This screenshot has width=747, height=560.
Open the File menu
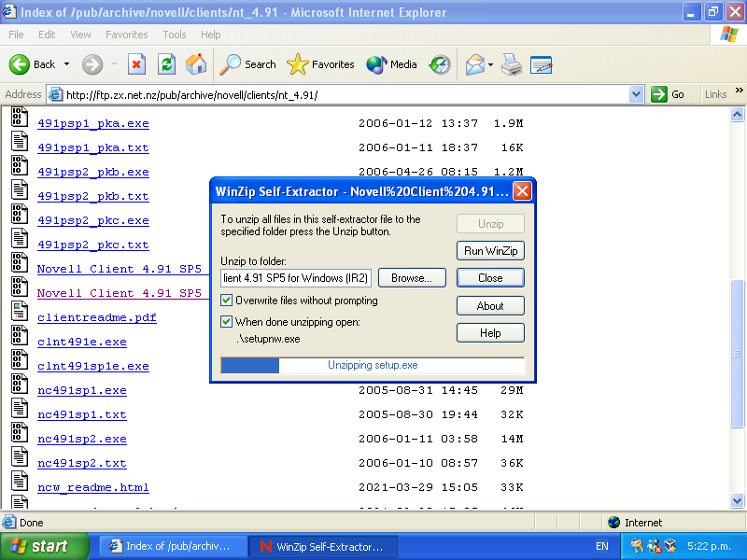(x=16, y=35)
